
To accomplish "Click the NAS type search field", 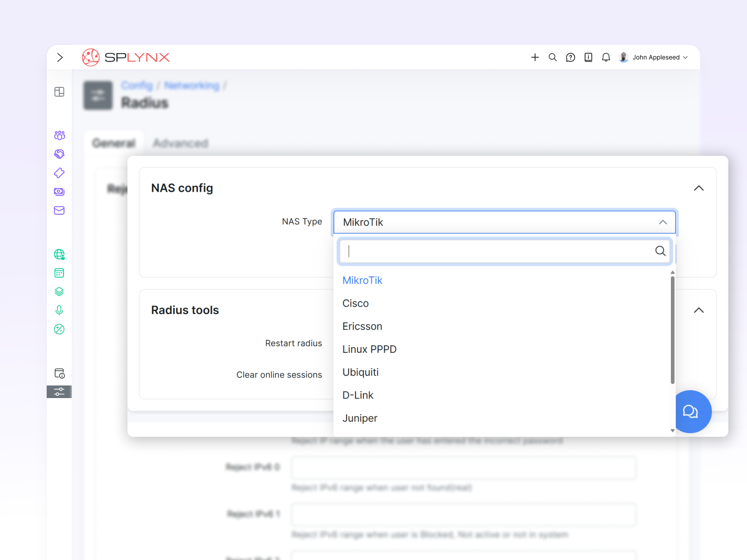I will (x=500, y=251).
